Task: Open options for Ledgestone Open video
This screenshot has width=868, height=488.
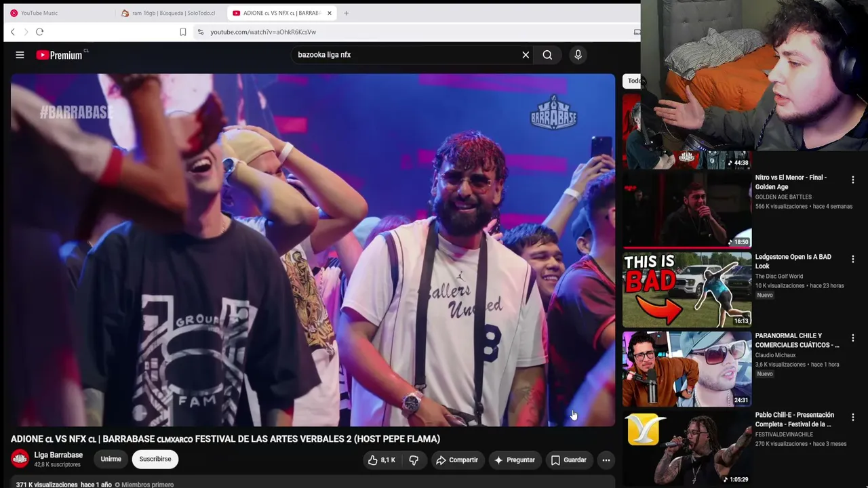Action: [853, 260]
